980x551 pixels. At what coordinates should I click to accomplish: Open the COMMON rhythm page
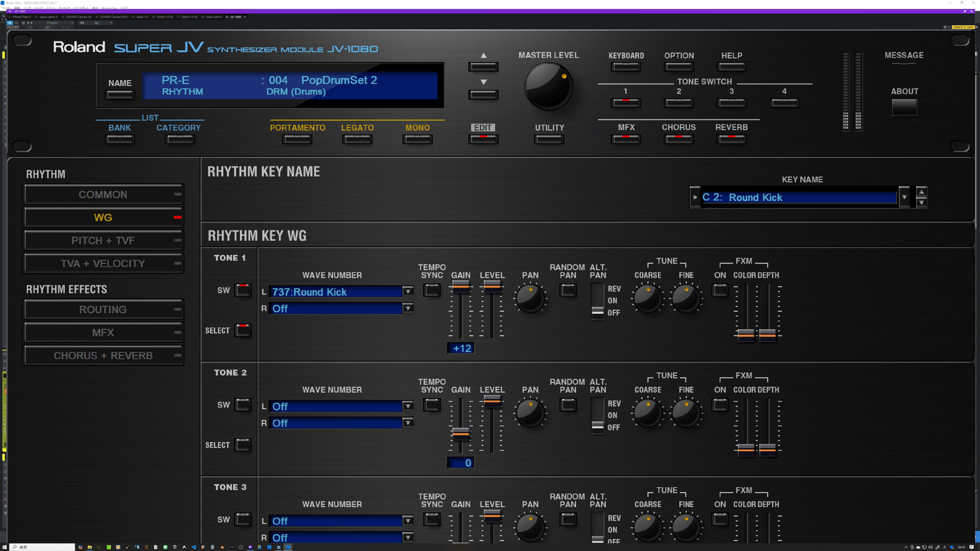coord(103,194)
